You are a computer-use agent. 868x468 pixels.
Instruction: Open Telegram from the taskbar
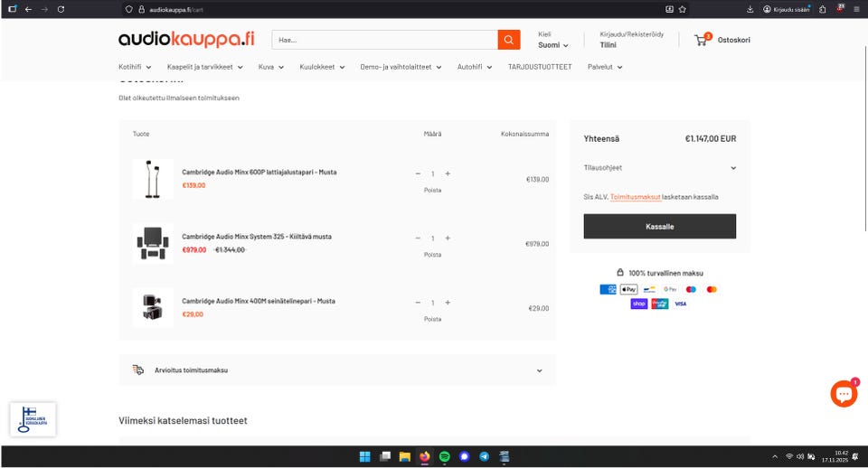click(485, 456)
